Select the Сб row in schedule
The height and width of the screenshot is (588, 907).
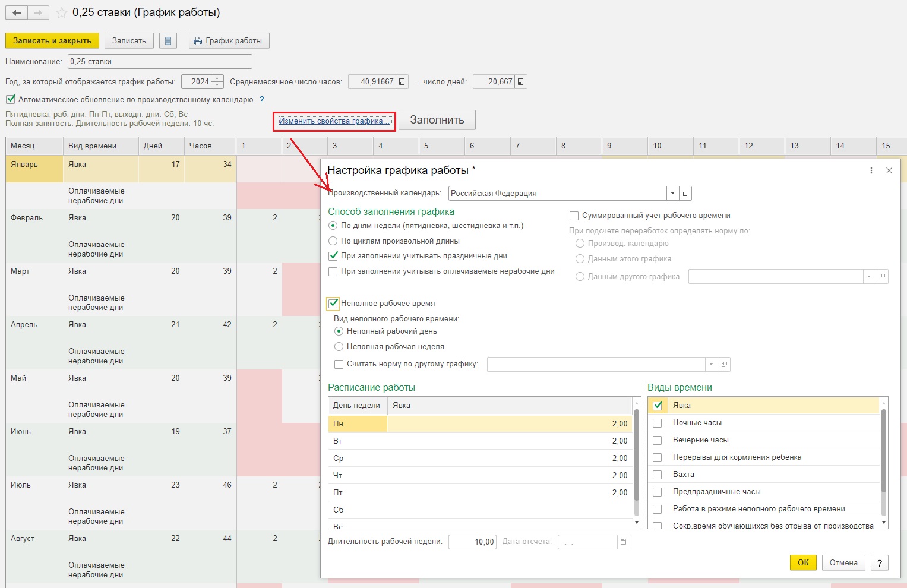click(480, 510)
